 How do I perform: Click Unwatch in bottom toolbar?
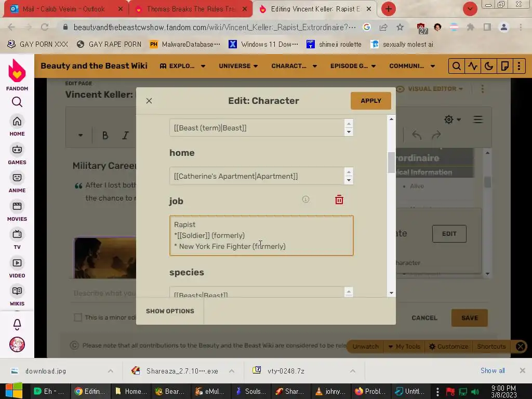[365, 347]
